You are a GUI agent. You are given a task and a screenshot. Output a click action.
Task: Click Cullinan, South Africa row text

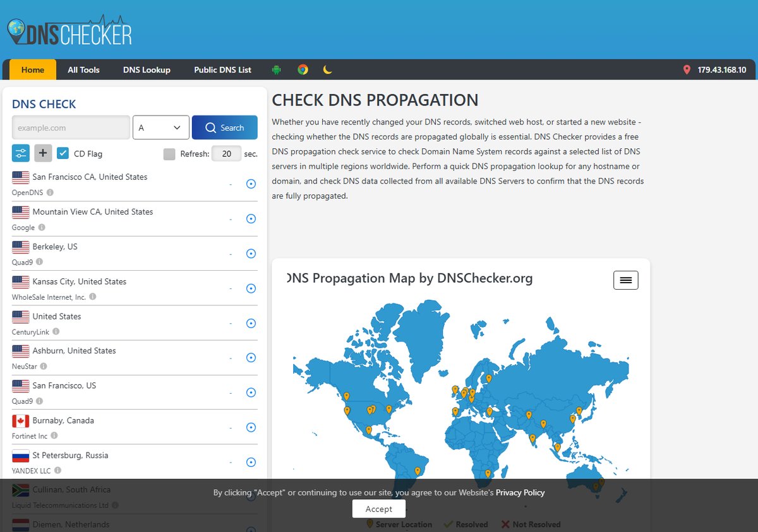71,490
